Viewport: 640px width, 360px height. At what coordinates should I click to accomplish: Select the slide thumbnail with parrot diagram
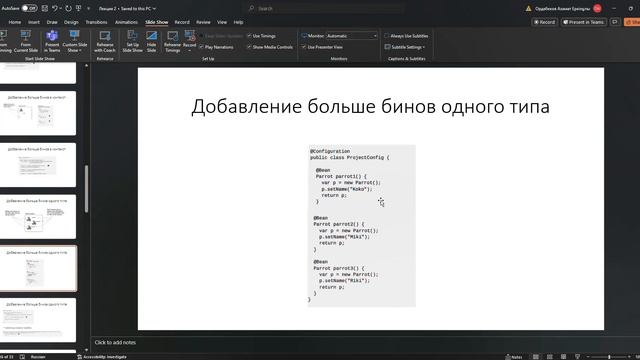[38, 217]
